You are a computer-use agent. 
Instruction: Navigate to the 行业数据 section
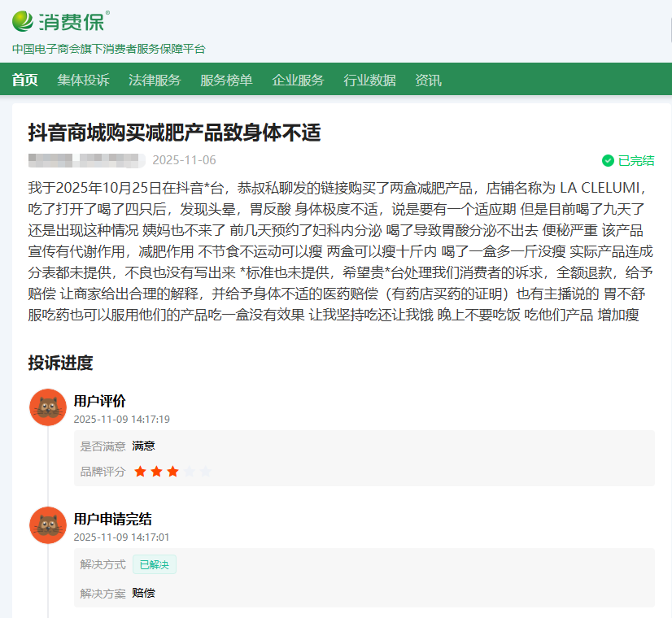pos(369,80)
